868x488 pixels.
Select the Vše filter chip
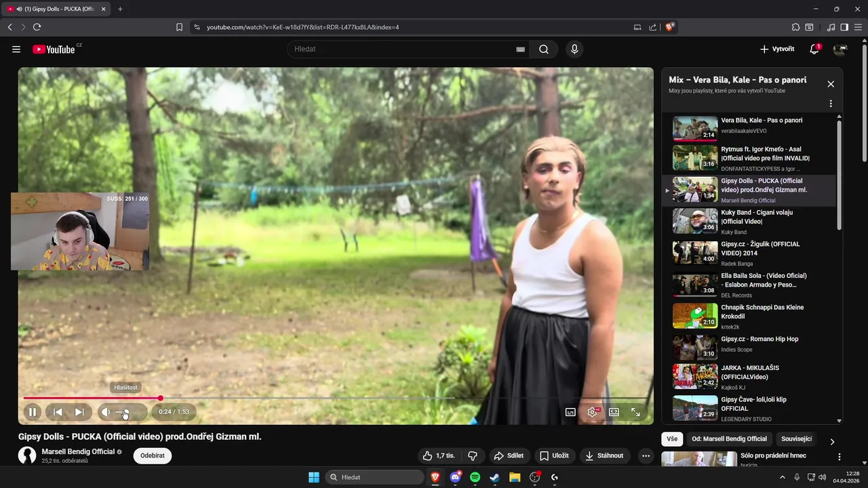click(x=671, y=439)
